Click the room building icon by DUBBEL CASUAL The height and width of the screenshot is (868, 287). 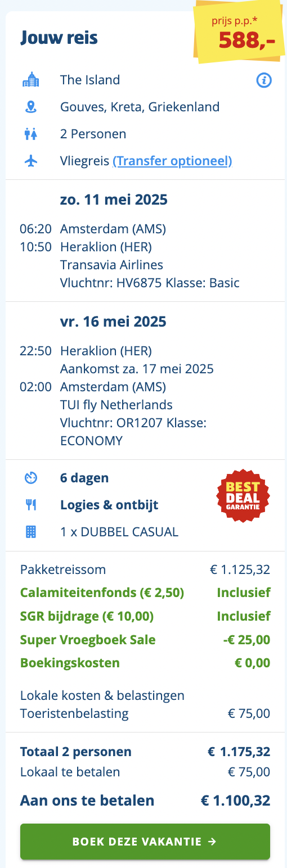click(x=31, y=532)
